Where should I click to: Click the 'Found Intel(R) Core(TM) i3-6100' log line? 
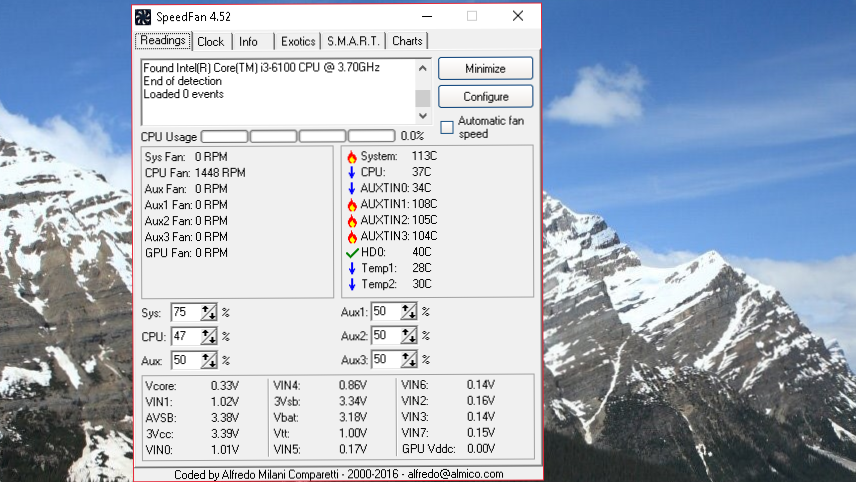tap(261, 68)
